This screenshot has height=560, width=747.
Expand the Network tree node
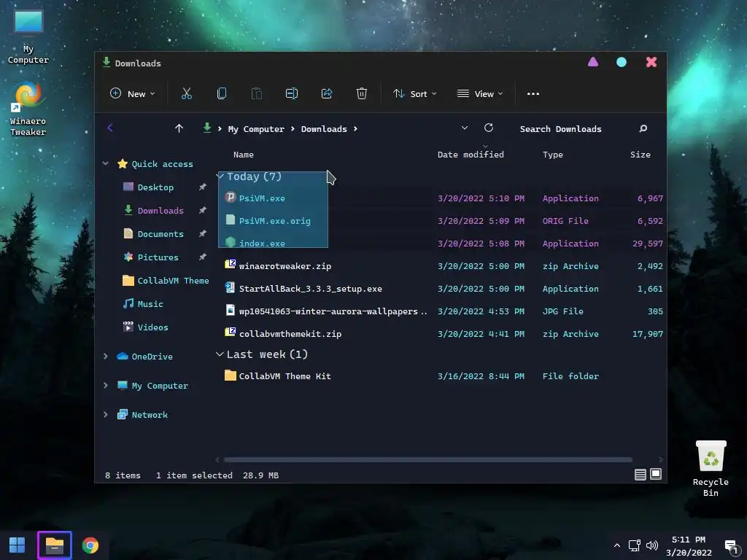point(105,415)
